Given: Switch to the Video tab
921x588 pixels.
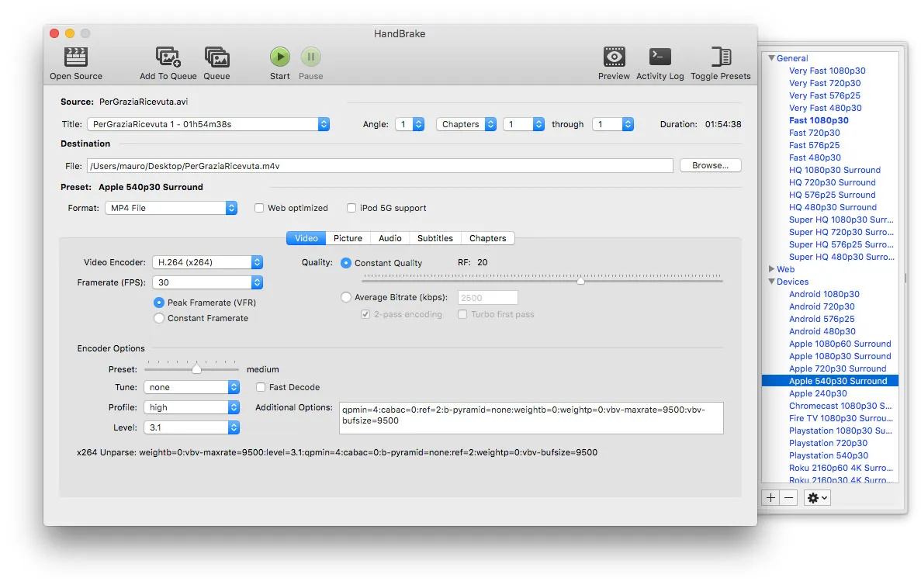Looking at the screenshot, I should [x=306, y=238].
